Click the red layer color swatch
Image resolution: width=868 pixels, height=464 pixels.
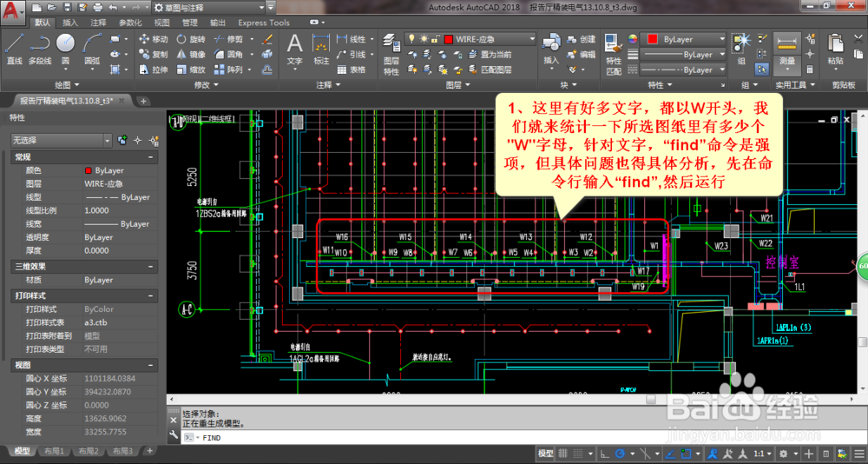pos(449,39)
